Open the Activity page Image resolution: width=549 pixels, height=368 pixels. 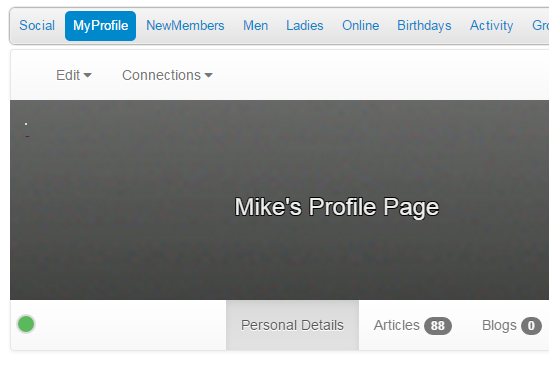(x=492, y=26)
